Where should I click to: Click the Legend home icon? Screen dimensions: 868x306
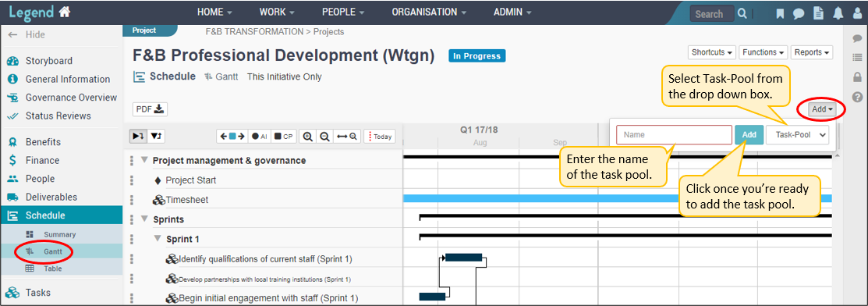click(65, 12)
